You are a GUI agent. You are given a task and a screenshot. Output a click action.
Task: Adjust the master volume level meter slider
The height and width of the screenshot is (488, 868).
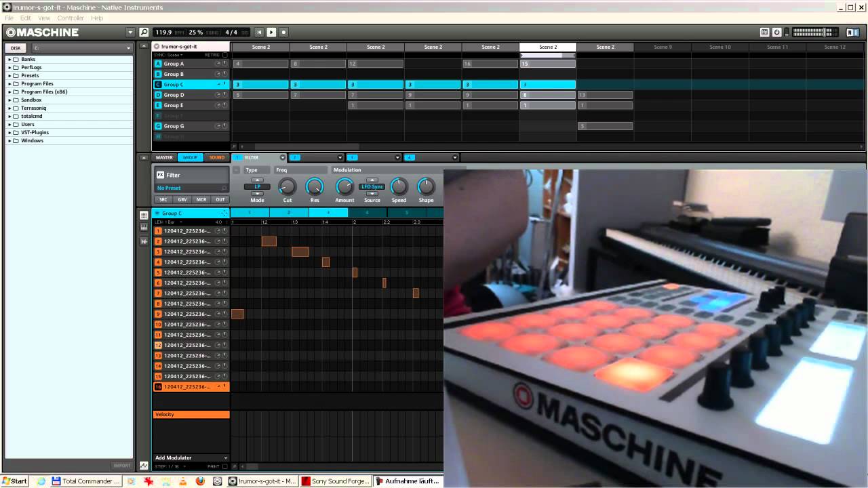coord(816,32)
